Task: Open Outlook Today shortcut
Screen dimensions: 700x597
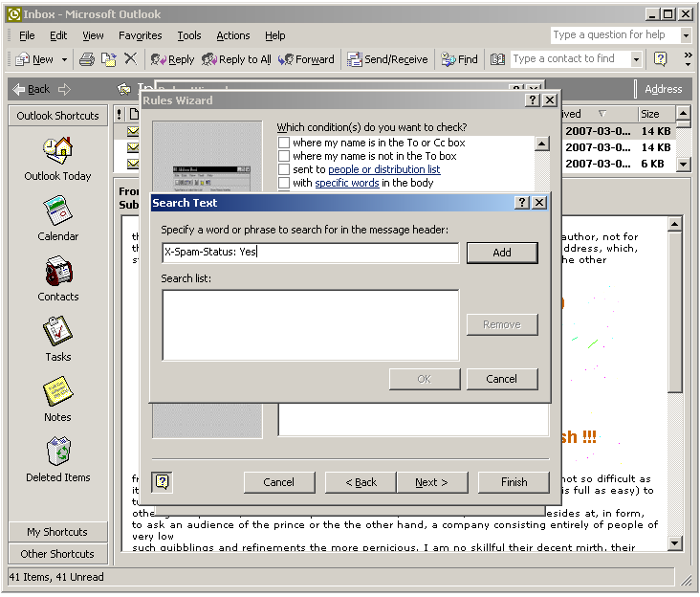Action: 57,159
